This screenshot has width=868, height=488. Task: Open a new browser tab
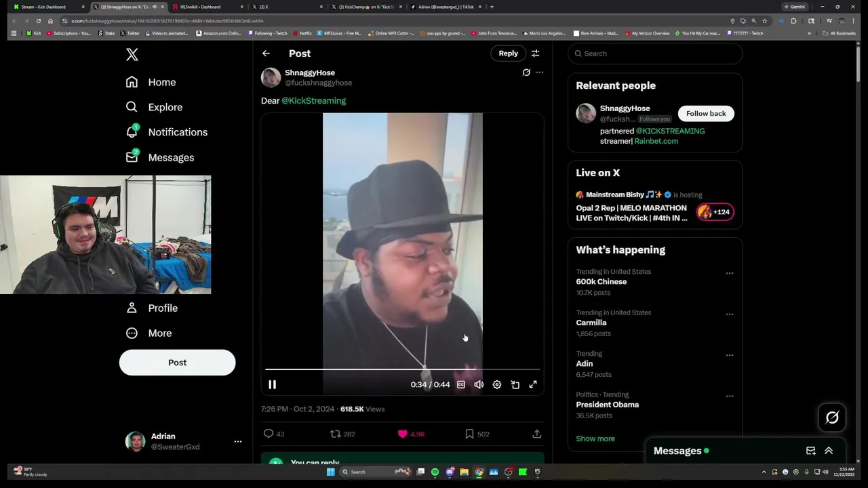(x=492, y=7)
